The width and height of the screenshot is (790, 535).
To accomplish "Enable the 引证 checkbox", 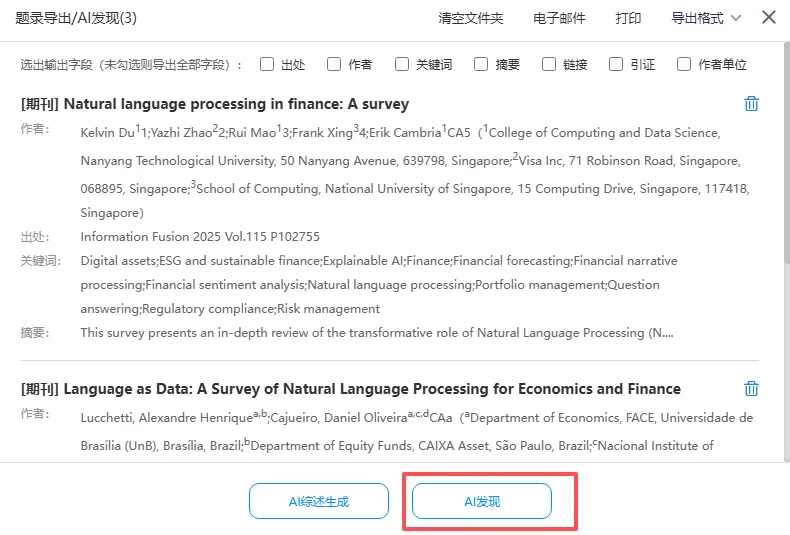I will point(616,64).
